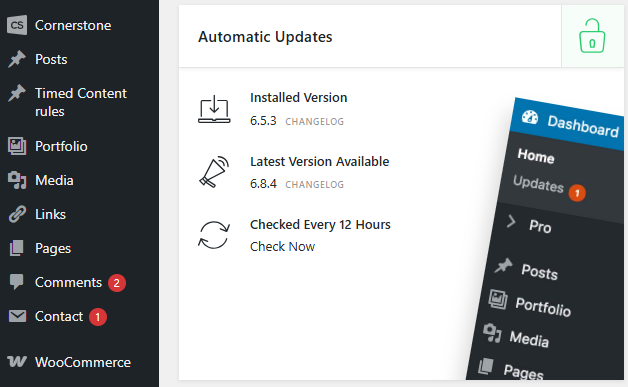Viewport: 628px width, 387px height.
Task: Click the latest version number 6.8.4
Action: click(263, 183)
